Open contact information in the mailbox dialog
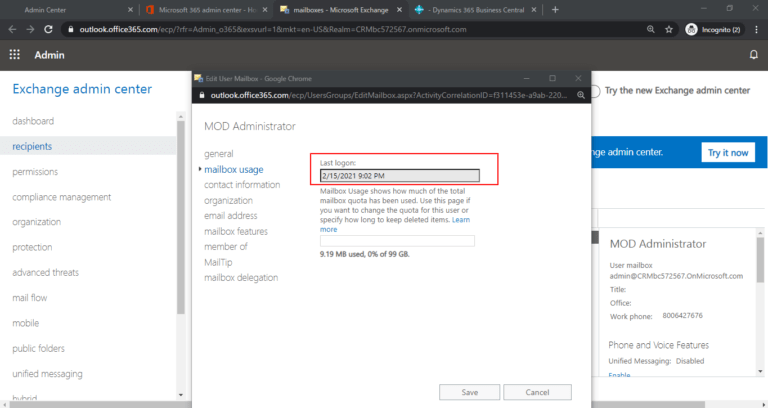This screenshot has height=408, width=768. coord(242,185)
